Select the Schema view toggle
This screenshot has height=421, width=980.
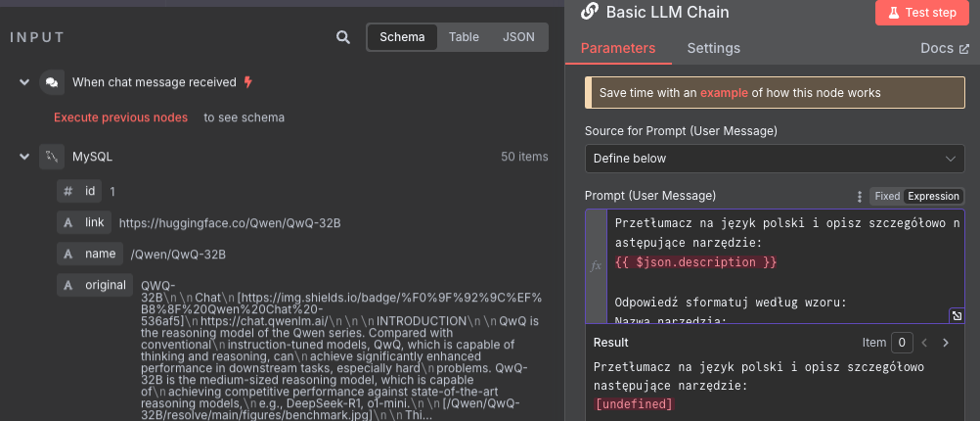(402, 37)
